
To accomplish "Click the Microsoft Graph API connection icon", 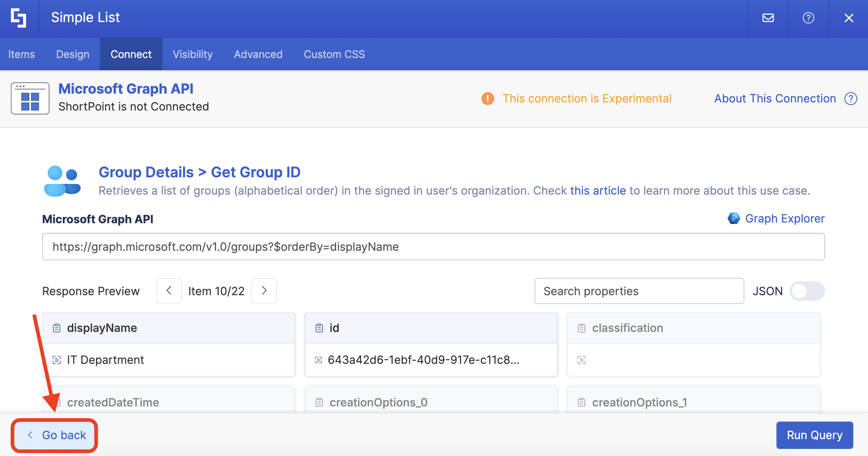I will coord(30,98).
